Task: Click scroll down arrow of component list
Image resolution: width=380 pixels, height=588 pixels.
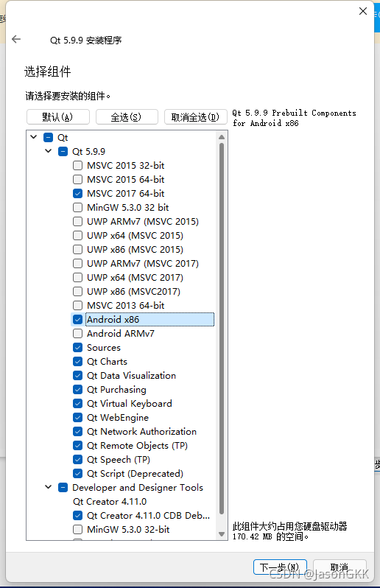Action: (222, 534)
